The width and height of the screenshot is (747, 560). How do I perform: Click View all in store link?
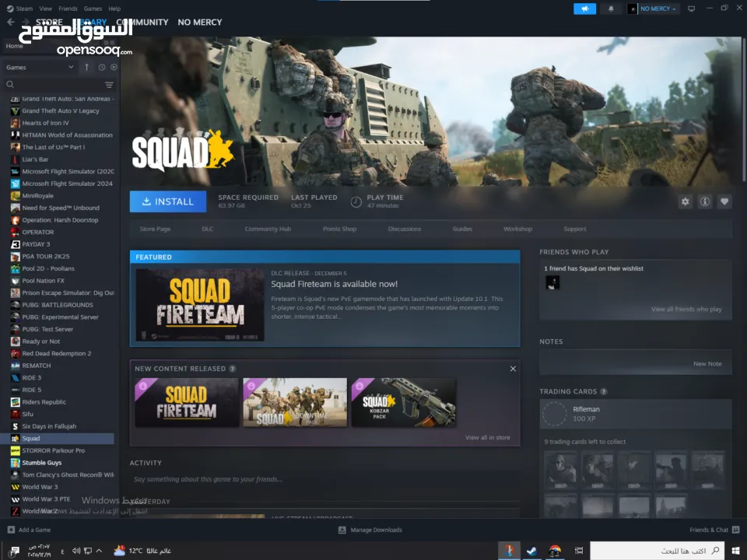tap(487, 437)
